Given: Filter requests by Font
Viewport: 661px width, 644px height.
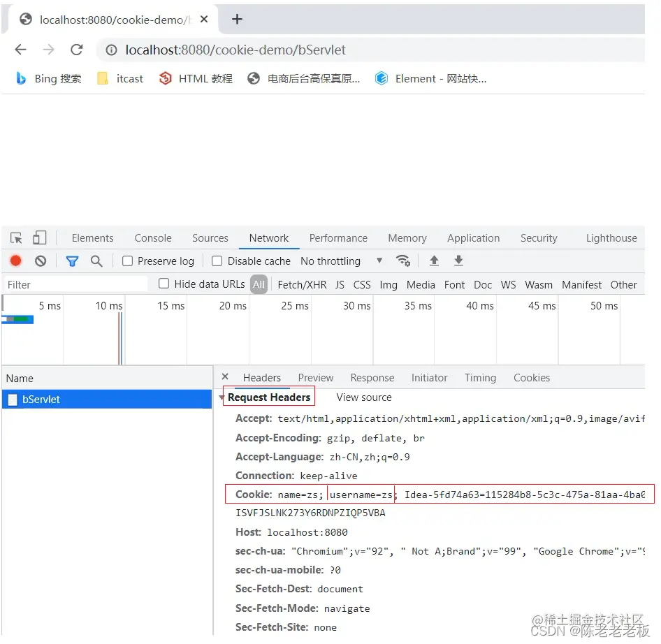Looking at the screenshot, I should 454,285.
